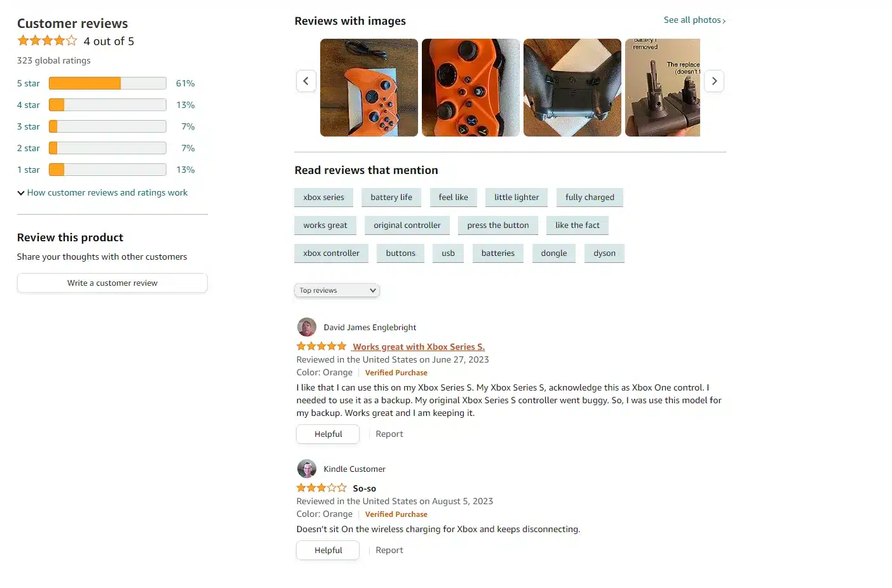This screenshot has height=588, width=892.
Task: Filter reviews mentioning battery life
Action: click(x=391, y=197)
